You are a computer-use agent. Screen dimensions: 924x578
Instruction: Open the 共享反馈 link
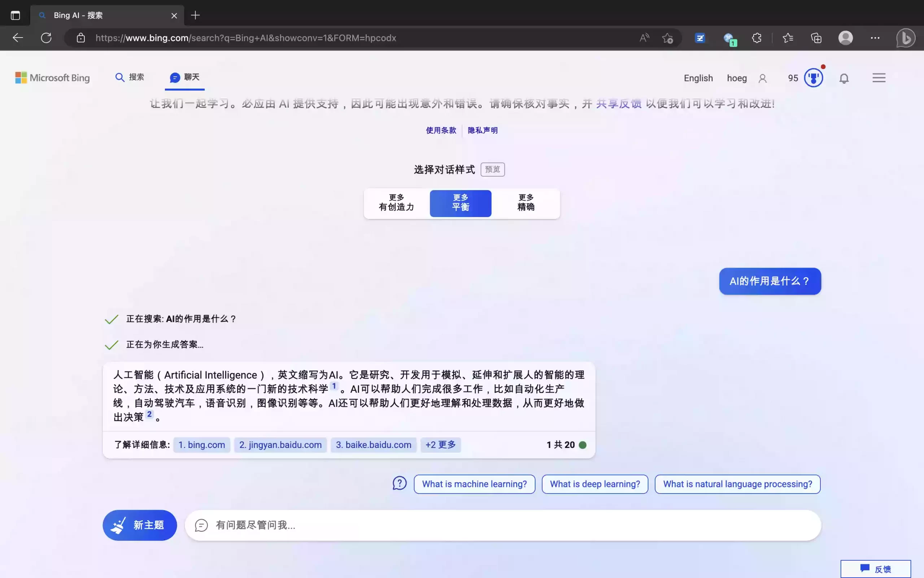coord(619,104)
